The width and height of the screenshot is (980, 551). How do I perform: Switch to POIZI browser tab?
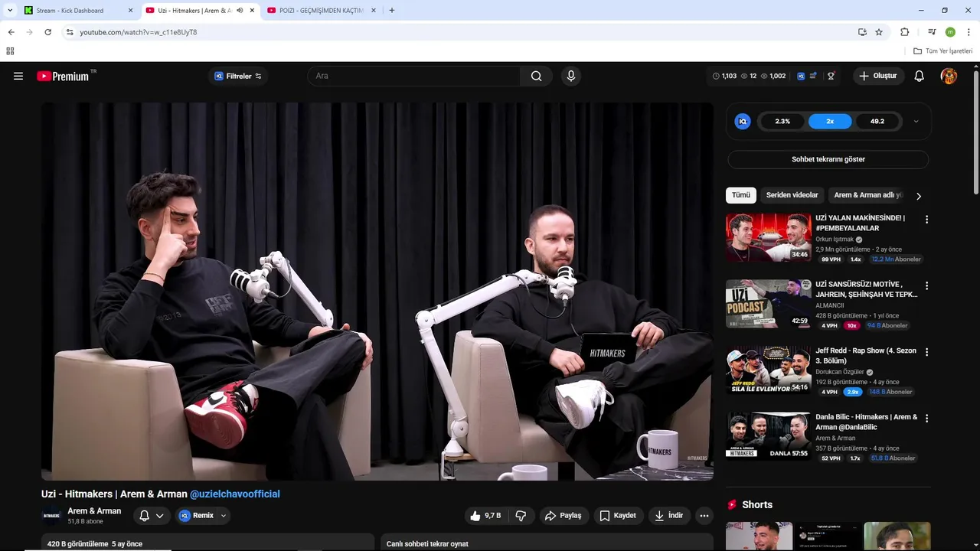322,11
